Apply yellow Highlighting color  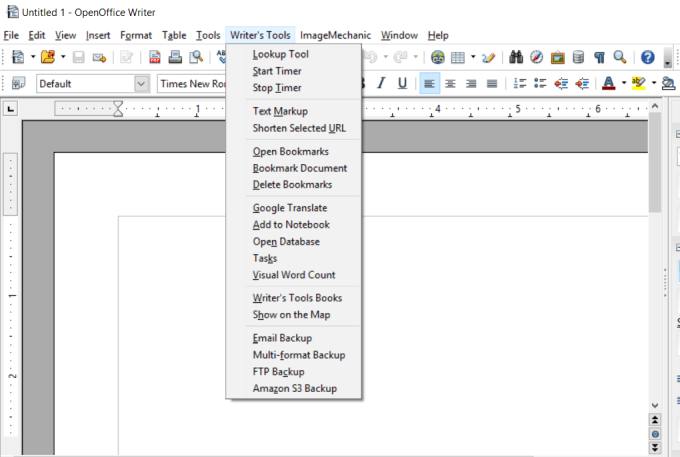click(639, 83)
